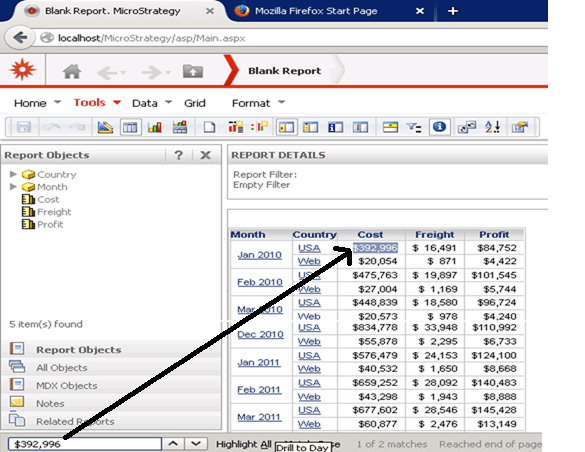Click the MicroStrategy sun logo icon
585x452 pixels.
(x=23, y=70)
